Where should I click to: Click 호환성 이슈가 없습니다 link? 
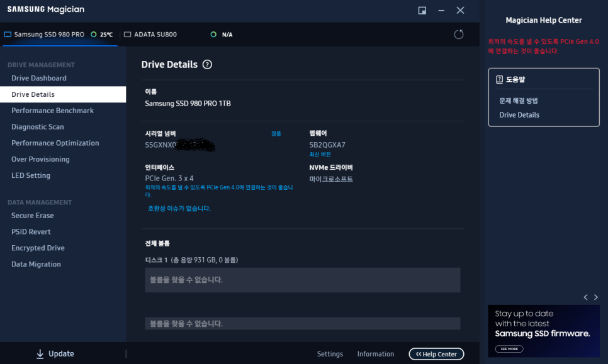(x=179, y=208)
